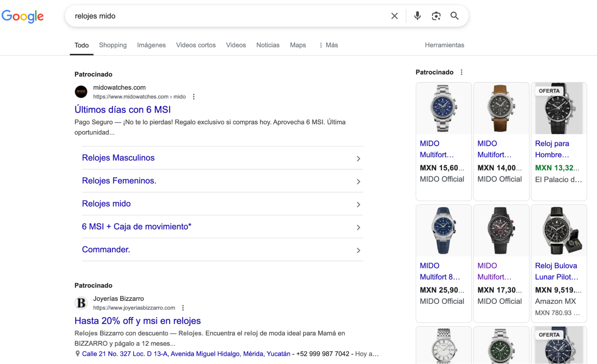This screenshot has width=597, height=364.
Task: Click the MXN 25,90 price
Action: (442, 290)
